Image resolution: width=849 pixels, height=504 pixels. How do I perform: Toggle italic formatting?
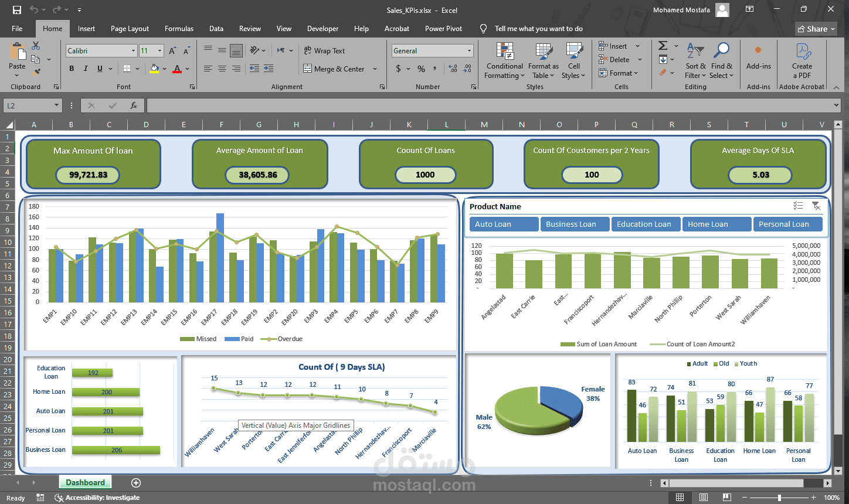pos(86,69)
